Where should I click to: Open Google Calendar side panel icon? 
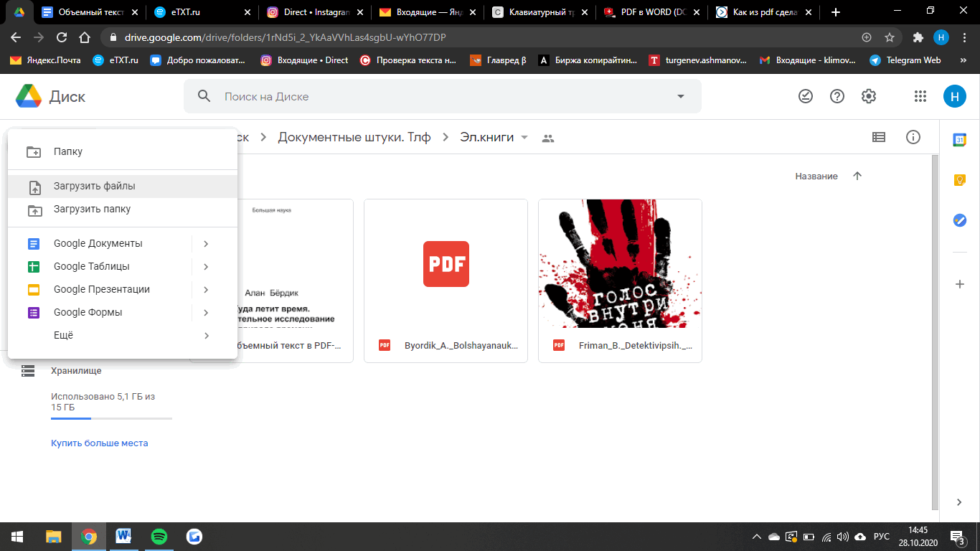click(959, 140)
